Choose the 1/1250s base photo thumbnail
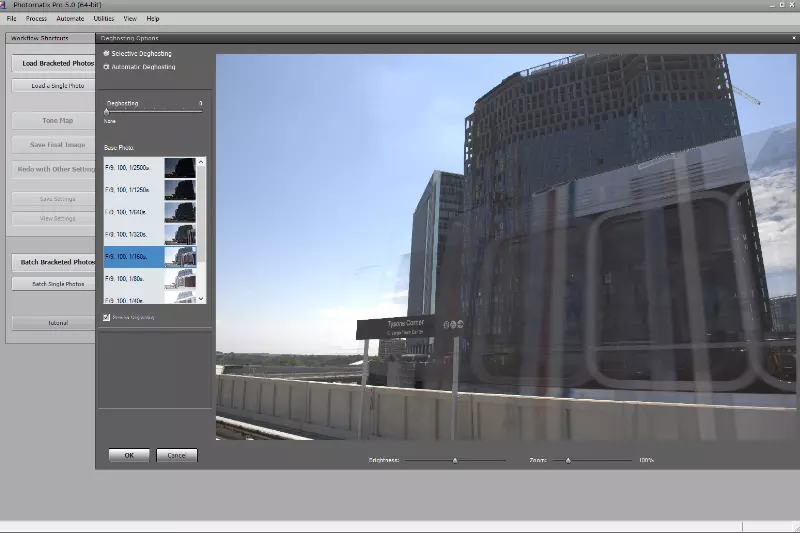Viewport: 800px width, 533px height. 180,190
